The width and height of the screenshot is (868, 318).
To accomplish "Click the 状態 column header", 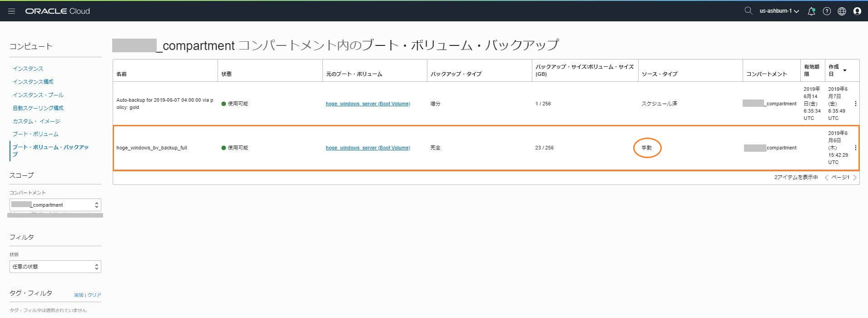I will pos(227,74).
